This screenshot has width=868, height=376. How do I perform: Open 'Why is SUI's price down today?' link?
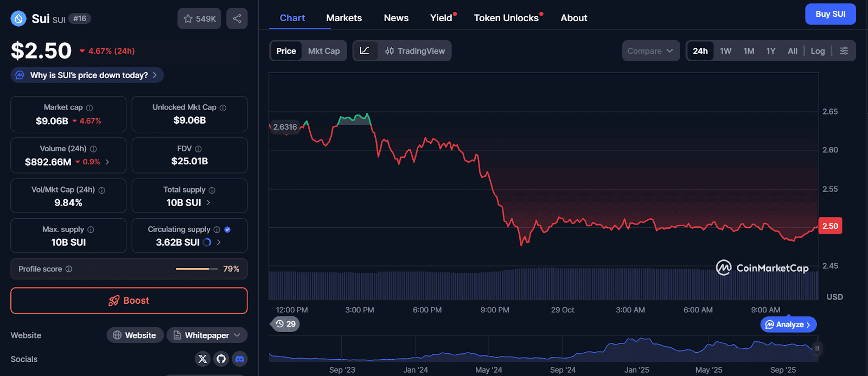[x=88, y=75]
